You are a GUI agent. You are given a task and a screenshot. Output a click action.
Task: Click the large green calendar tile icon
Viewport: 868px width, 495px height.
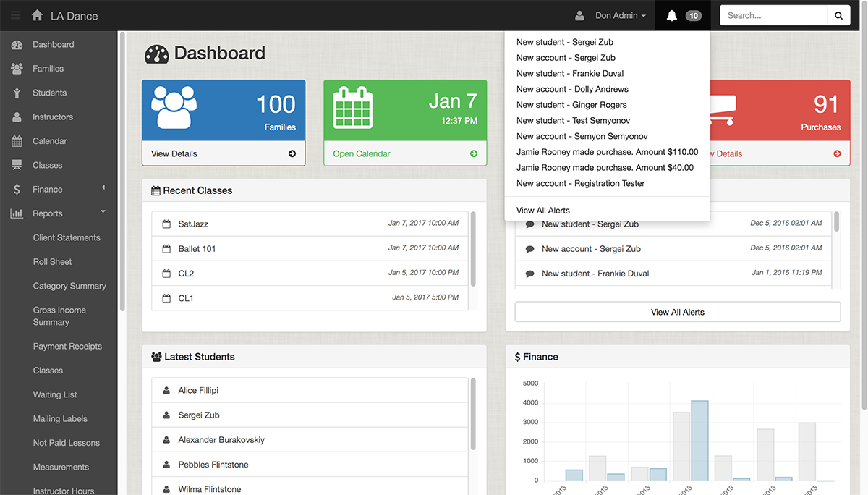tap(352, 109)
